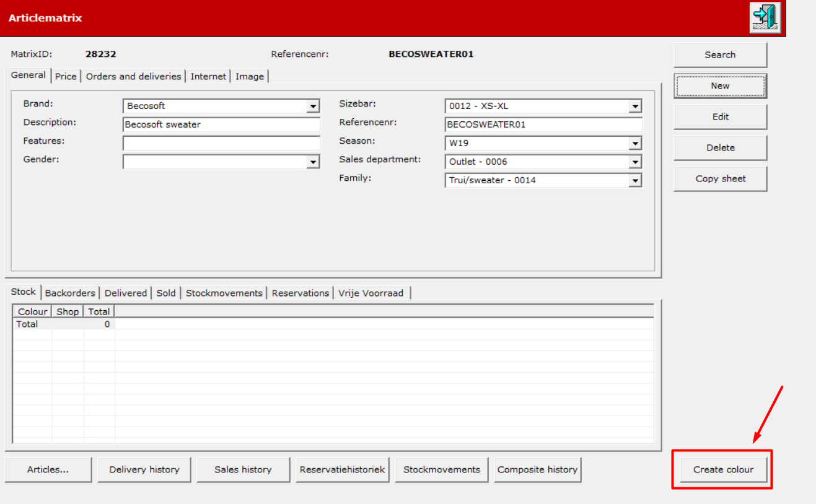Expand the Season W19 dropdown
Image resolution: width=816 pixels, height=504 pixels.
click(635, 143)
